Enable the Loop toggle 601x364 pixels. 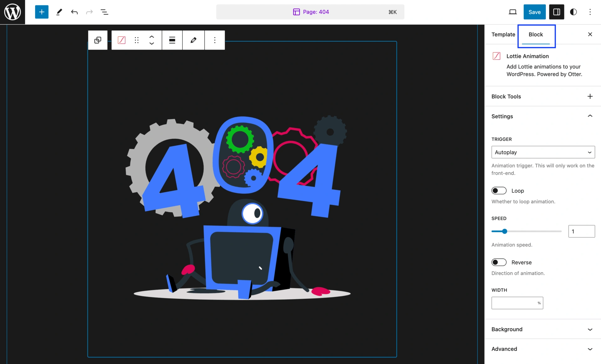tap(499, 191)
